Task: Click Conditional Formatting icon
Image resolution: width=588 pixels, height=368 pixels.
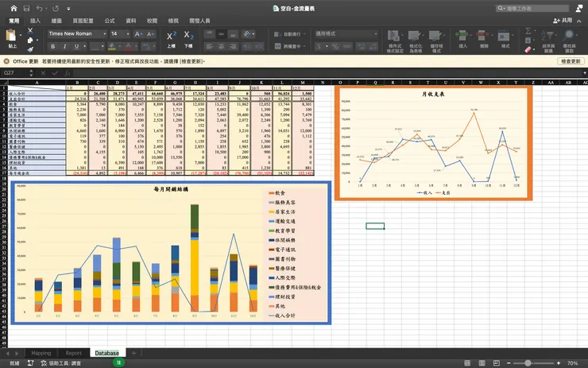Action: 394,37
